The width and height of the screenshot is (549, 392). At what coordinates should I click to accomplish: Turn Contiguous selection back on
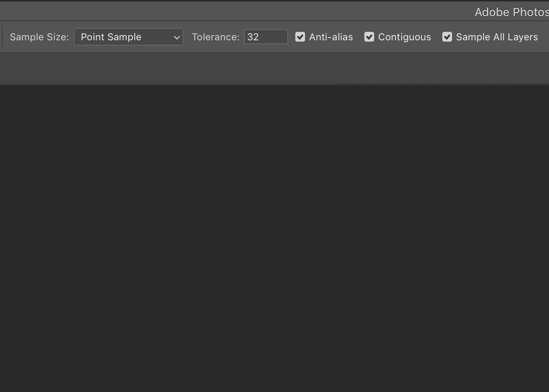point(369,37)
